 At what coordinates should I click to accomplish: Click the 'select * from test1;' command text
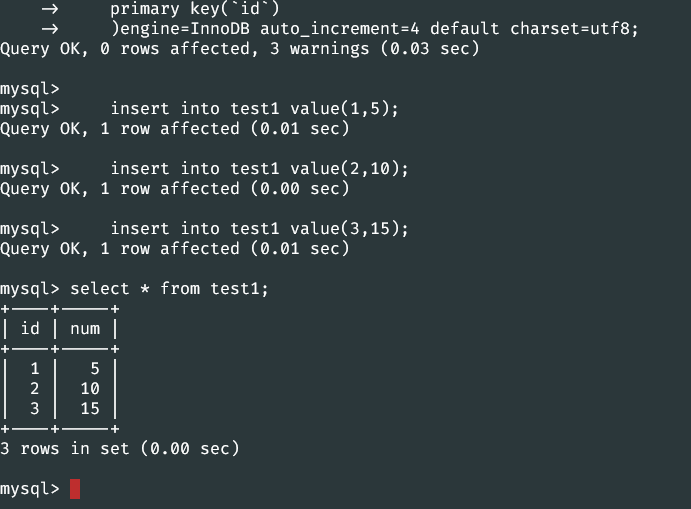pos(169,289)
